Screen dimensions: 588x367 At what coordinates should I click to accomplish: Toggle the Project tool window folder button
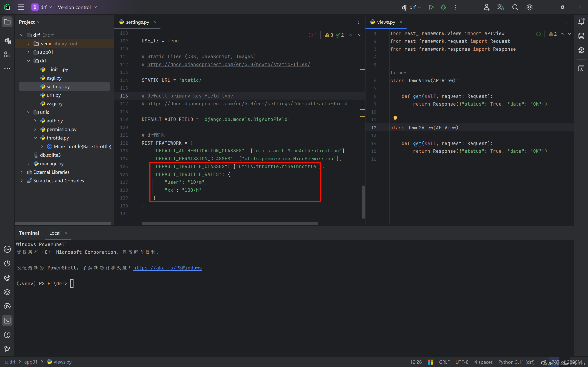(x=7, y=22)
